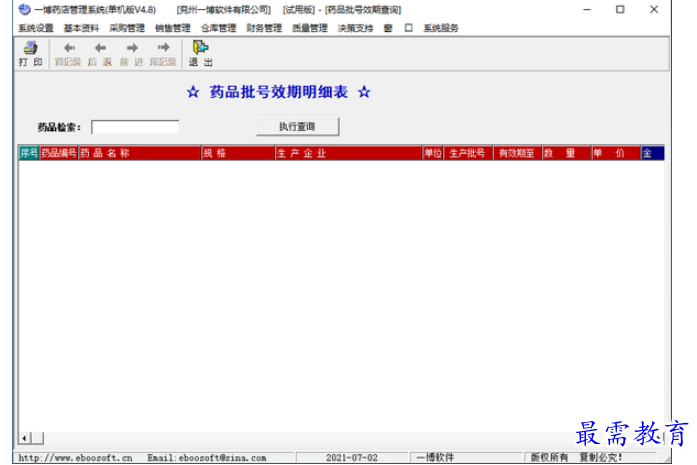The image size is (697, 465).
Task: Minimize the application window
Action: (x=587, y=9)
